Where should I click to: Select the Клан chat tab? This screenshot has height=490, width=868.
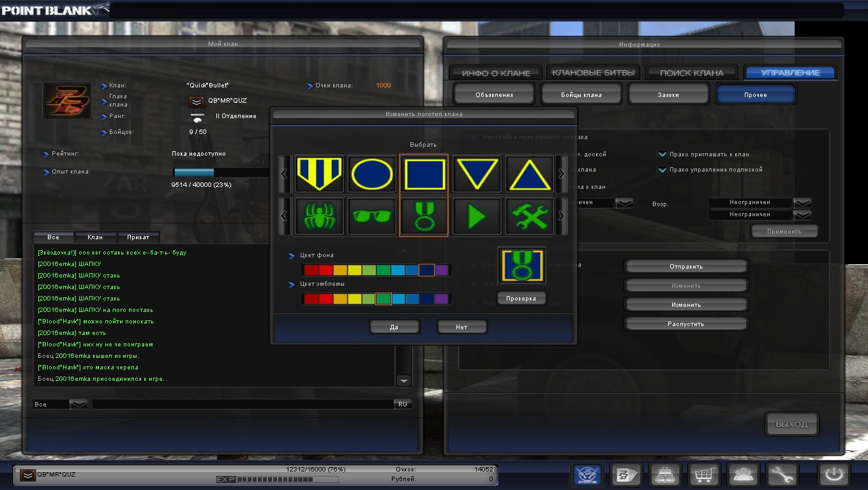[95, 237]
